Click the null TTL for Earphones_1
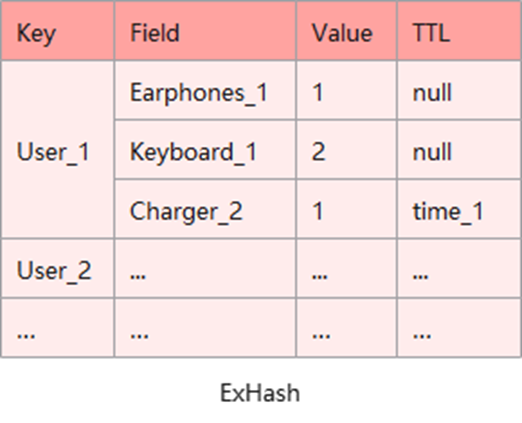 click(459, 90)
